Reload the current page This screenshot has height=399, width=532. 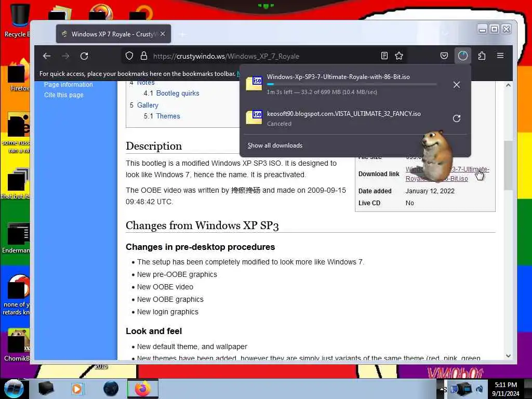[x=85, y=56]
